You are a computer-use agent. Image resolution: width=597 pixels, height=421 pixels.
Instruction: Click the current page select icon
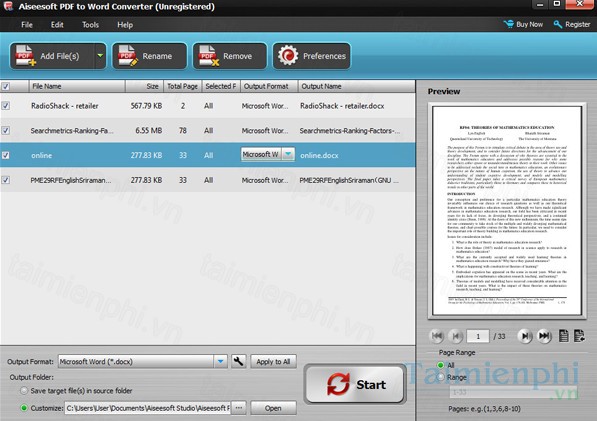(x=563, y=336)
